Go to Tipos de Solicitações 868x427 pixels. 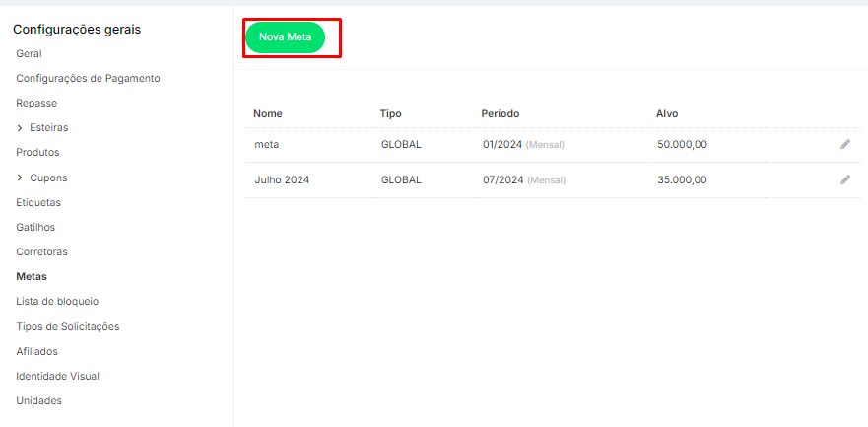point(67,326)
